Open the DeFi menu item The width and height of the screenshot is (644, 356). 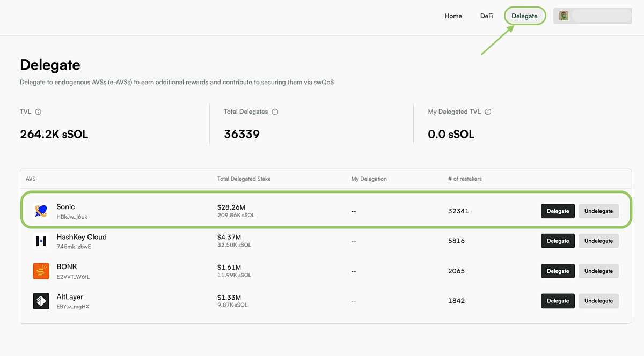[x=487, y=16]
